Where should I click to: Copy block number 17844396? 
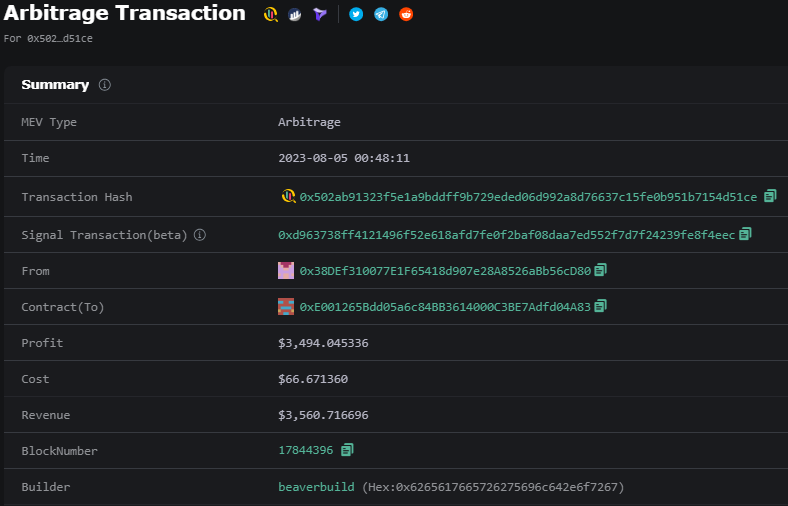pyautogui.click(x=347, y=449)
